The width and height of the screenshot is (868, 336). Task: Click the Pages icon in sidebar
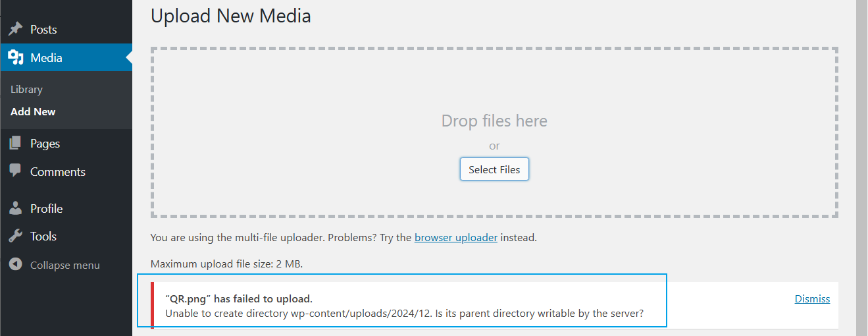point(15,144)
